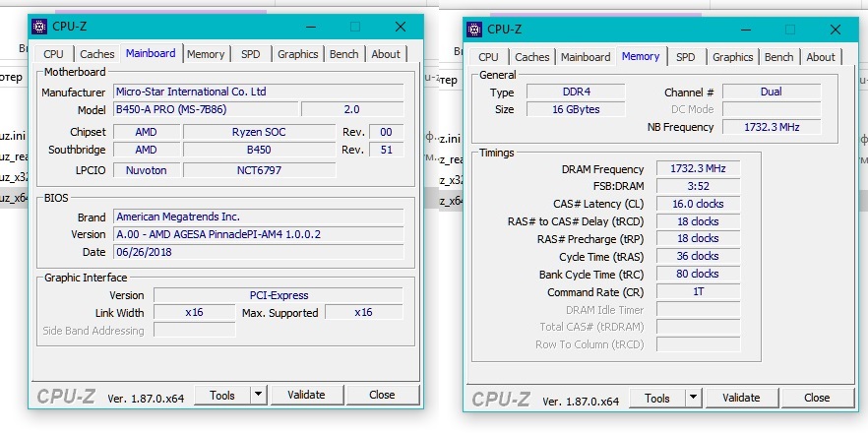The width and height of the screenshot is (868, 434).
Task: Expand Tools dropdown arrow in left CPU-Z window
Action: point(258,396)
